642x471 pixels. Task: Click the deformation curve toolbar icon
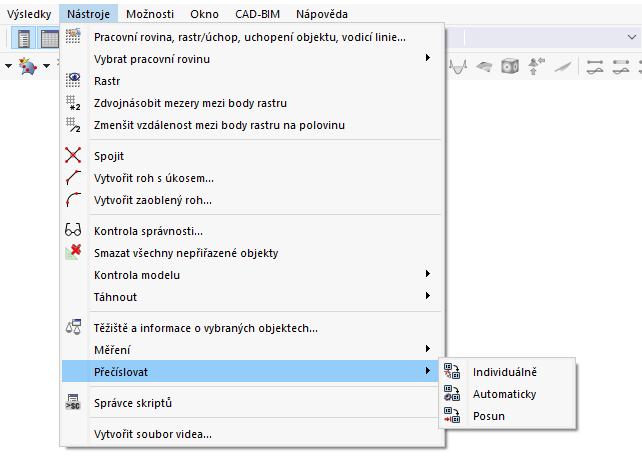point(458,66)
